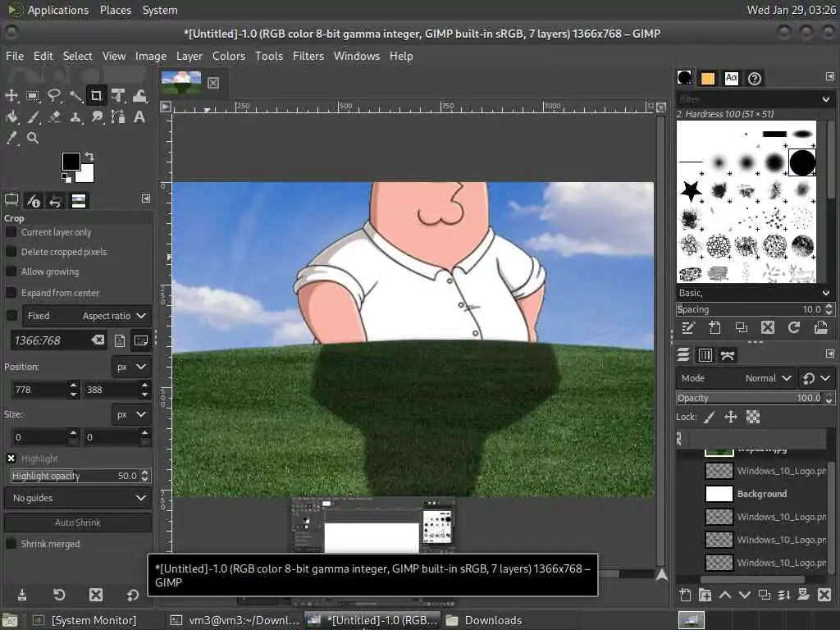The height and width of the screenshot is (630, 840).
Task: Open the No guides dropdown
Action: [78, 498]
